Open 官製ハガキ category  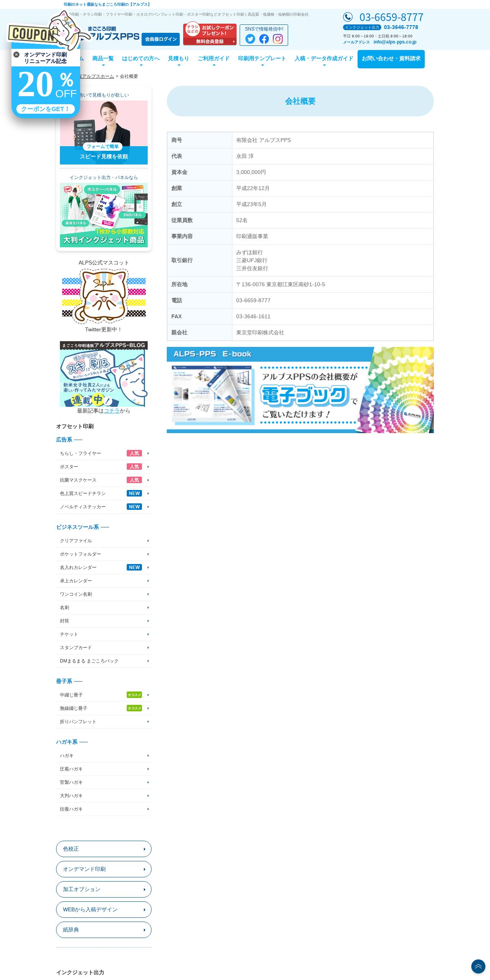tap(104, 782)
